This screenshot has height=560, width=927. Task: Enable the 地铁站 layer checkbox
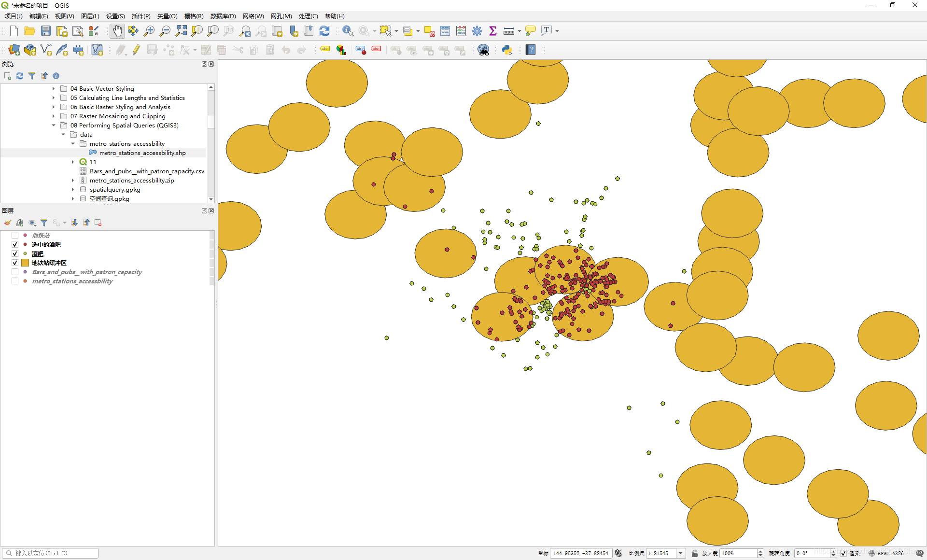click(x=15, y=235)
